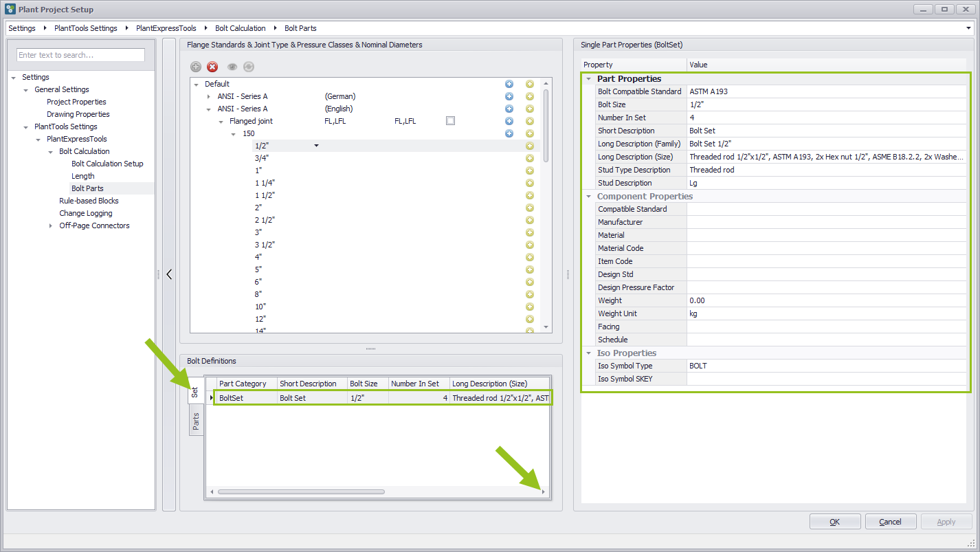
Task: Click the right scroll arrow in Bolt Definitions
Action: (x=544, y=492)
